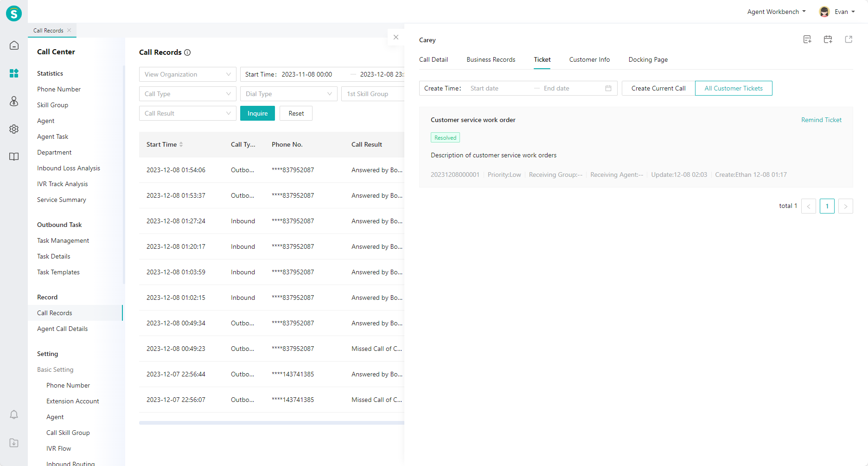Click page 1 pagination button
The height and width of the screenshot is (466, 868).
(x=827, y=206)
